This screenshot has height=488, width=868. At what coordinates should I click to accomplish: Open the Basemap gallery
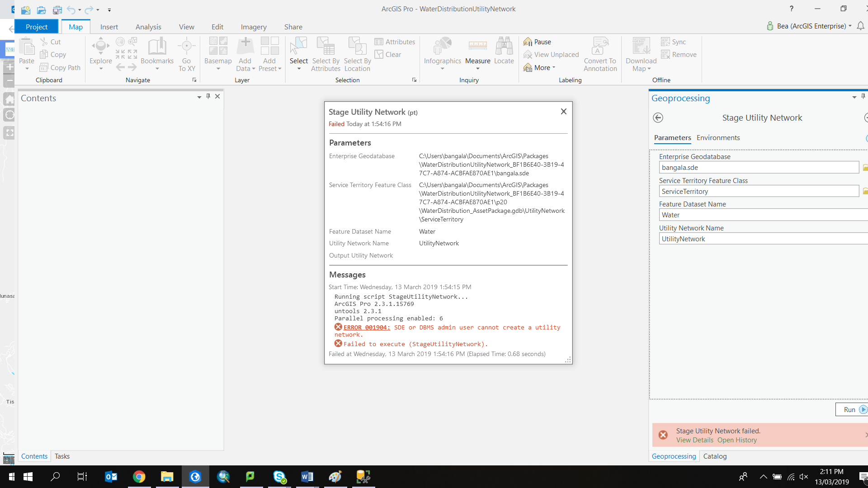[218, 47]
